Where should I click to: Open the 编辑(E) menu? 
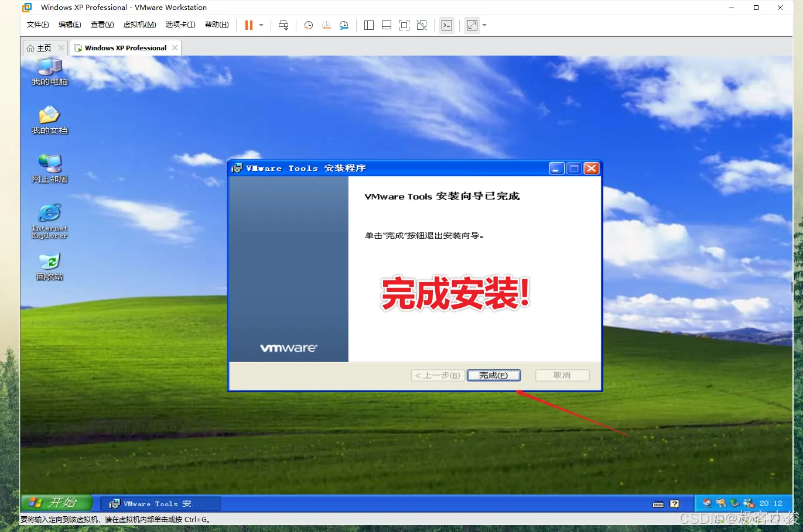coord(70,25)
